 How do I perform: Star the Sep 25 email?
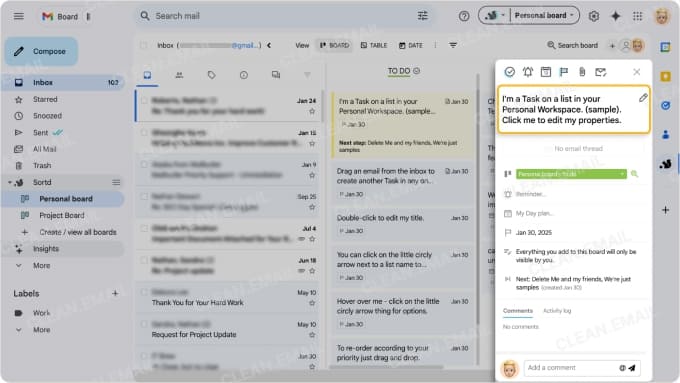(x=312, y=207)
